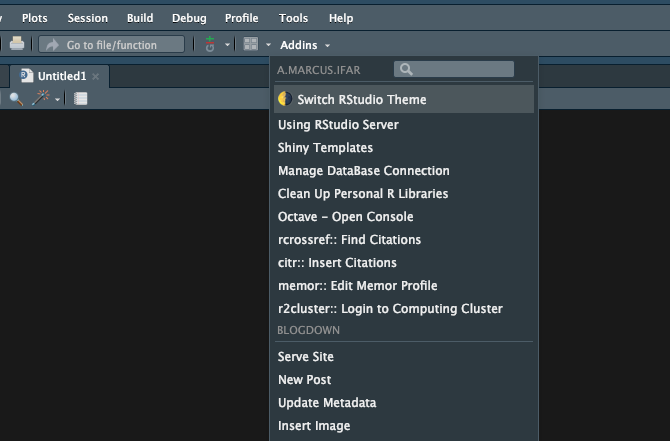
Task: Click the R file icon on Untitled1 tab
Action: coord(26,76)
